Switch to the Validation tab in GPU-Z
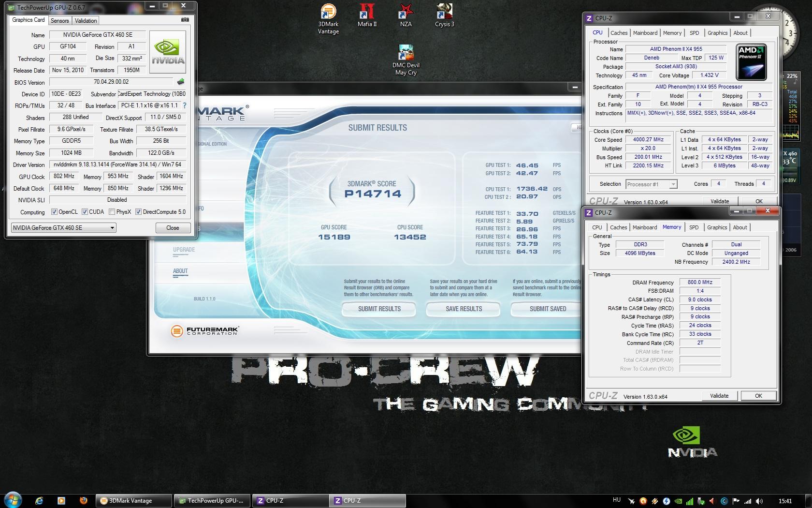The image size is (812, 508). pyautogui.click(x=86, y=20)
